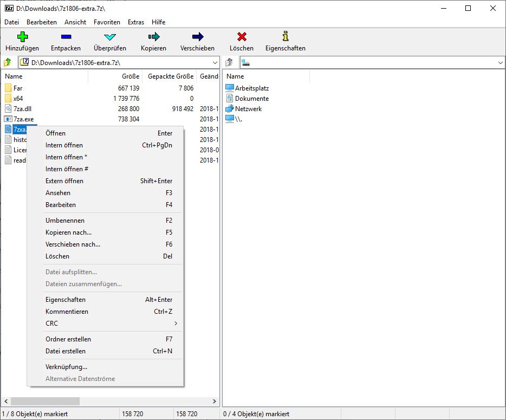The image size is (506, 420).
Task: Choose Extern öffnen
Action: 106,181
